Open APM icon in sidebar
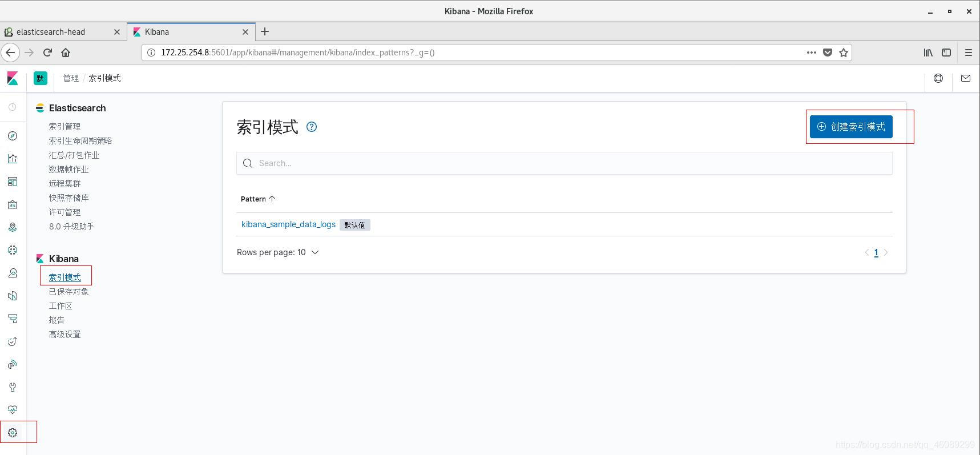This screenshot has height=455, width=980. [13, 319]
